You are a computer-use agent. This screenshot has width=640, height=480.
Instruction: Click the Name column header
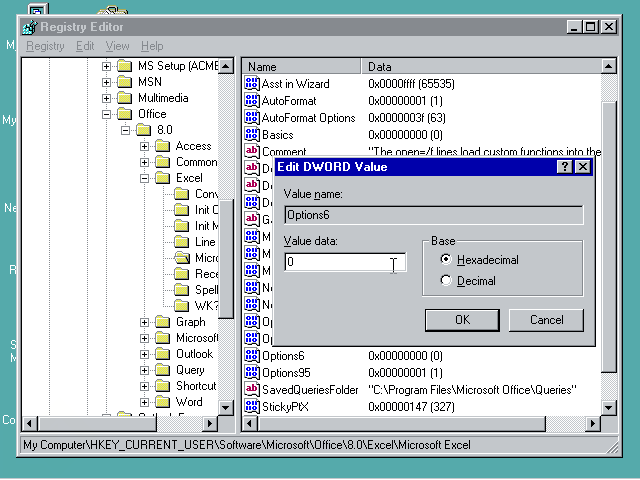click(x=302, y=67)
